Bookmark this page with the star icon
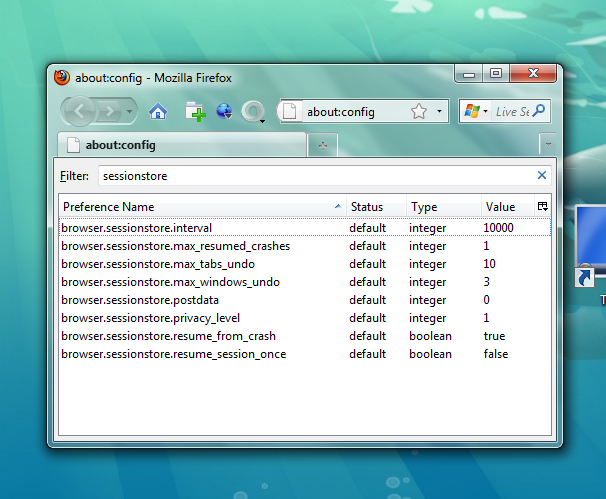 tap(419, 112)
